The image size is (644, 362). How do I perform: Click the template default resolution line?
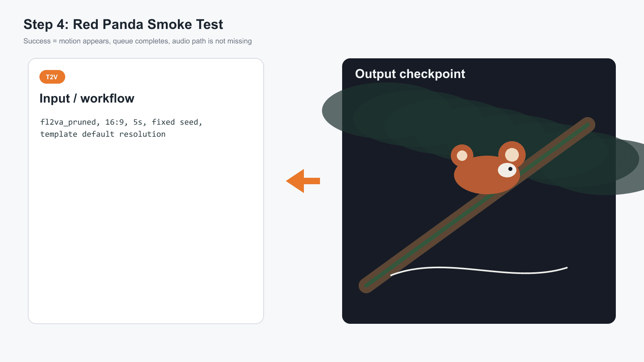pyautogui.click(x=103, y=134)
